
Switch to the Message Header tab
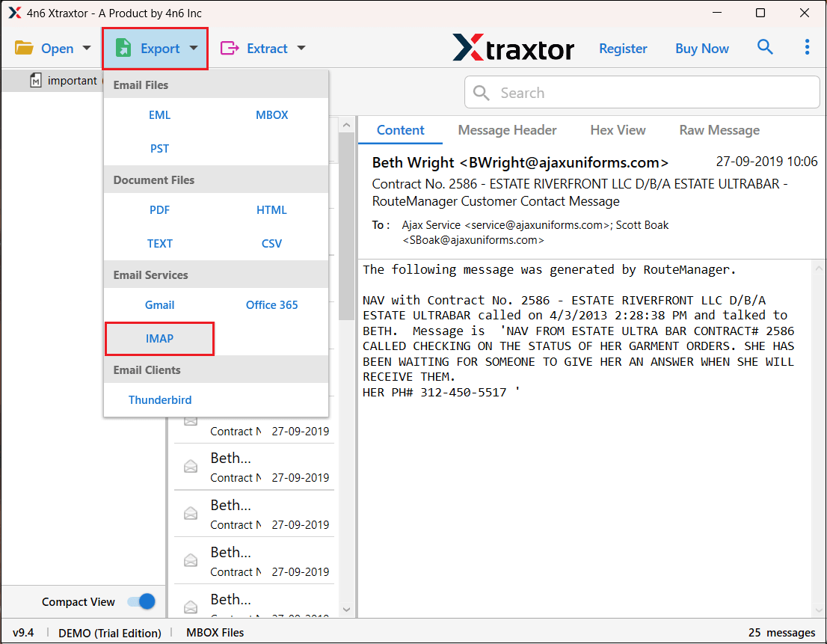[507, 130]
